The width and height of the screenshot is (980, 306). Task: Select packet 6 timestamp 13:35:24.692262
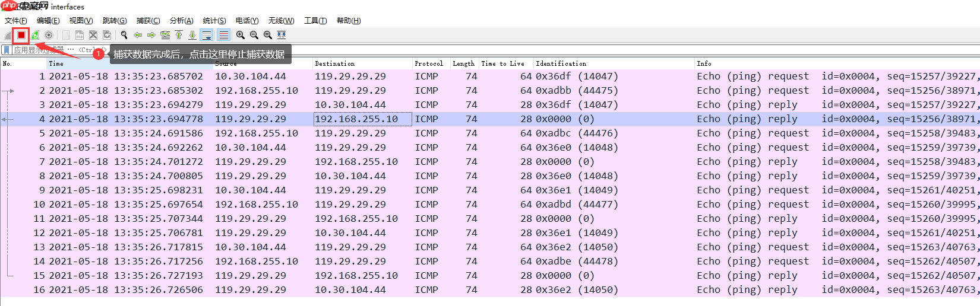tap(126, 148)
